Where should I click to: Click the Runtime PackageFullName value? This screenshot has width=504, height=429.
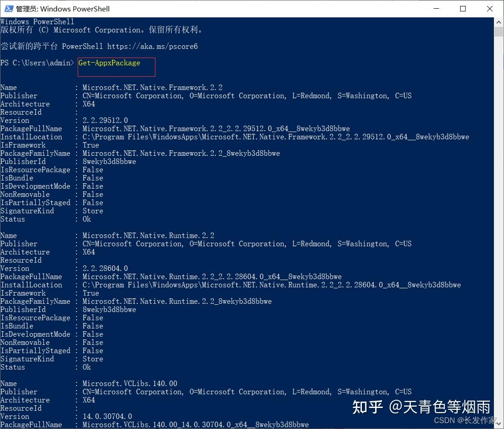point(212,277)
